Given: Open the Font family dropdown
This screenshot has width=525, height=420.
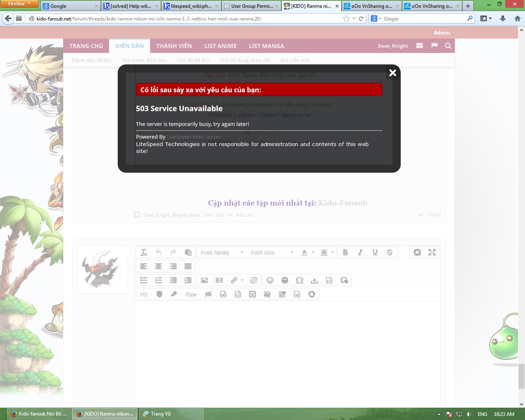Looking at the screenshot, I should 222,253.
